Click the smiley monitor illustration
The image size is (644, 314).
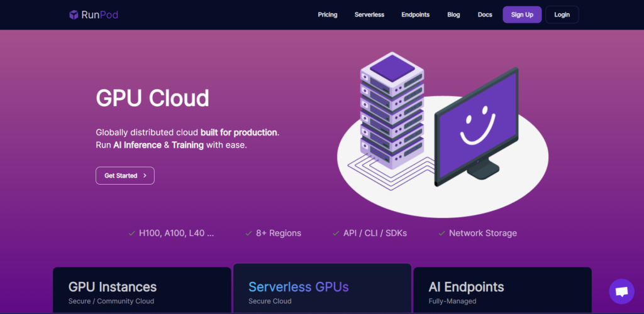click(477, 127)
